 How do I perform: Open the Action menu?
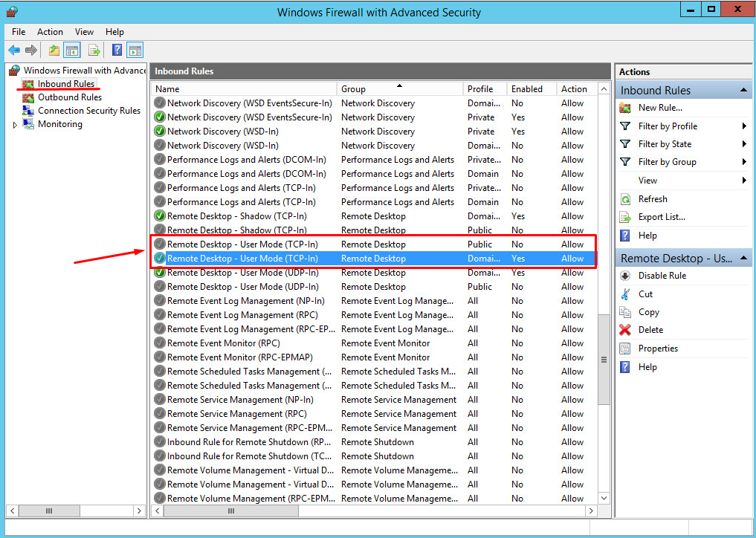pos(50,32)
